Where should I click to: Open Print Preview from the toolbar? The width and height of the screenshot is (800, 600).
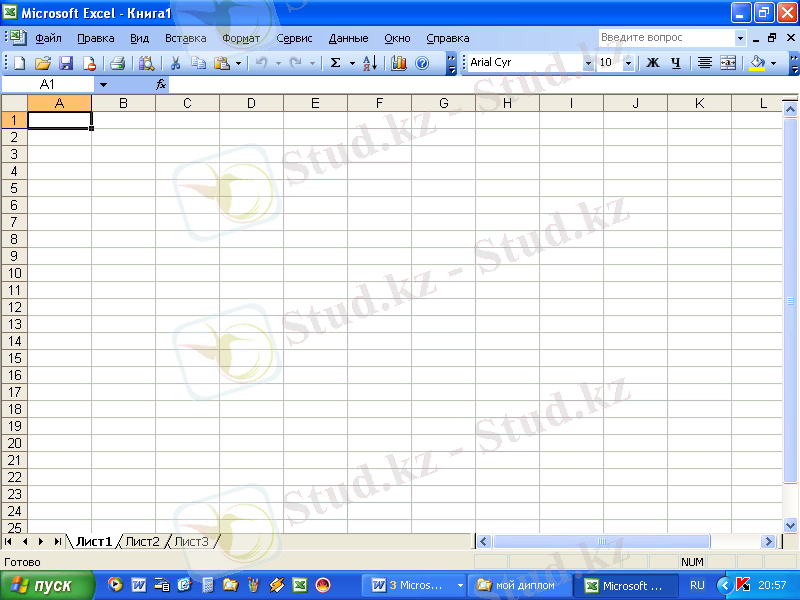pos(146,63)
